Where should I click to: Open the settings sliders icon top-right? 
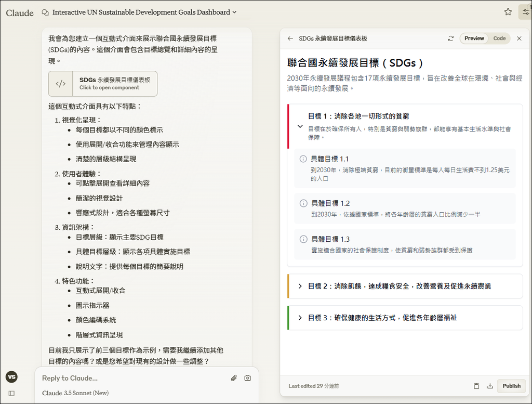click(x=524, y=11)
